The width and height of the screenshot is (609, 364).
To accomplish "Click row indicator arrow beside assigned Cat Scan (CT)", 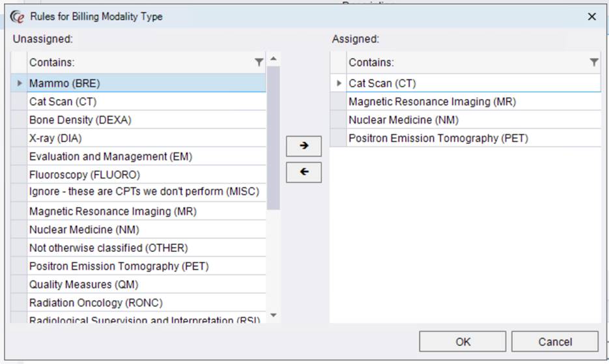I will coord(338,83).
